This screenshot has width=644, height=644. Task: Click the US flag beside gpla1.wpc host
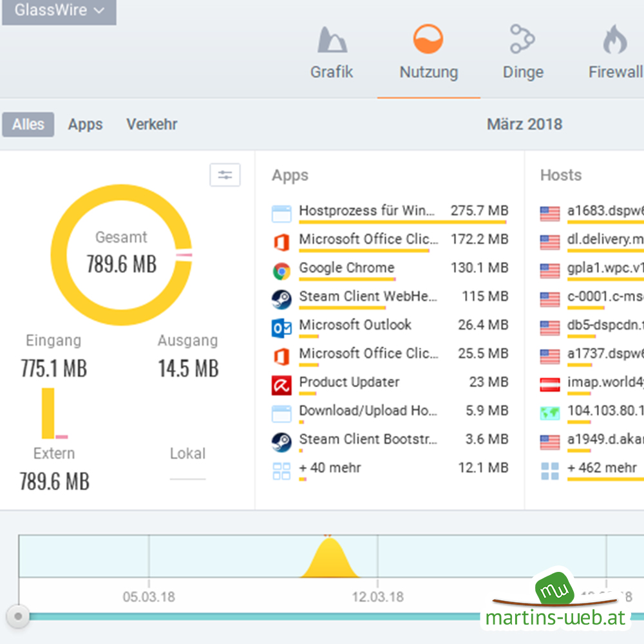point(549,270)
